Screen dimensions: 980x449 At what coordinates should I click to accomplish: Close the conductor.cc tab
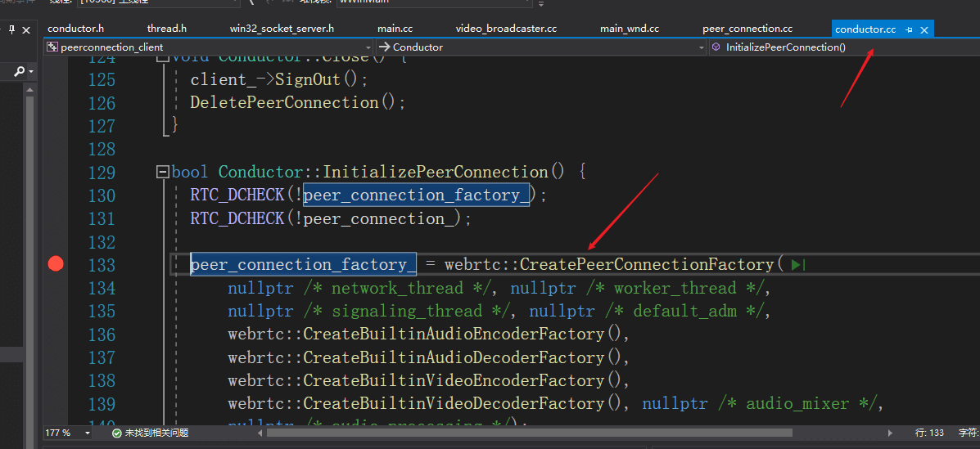click(925, 30)
